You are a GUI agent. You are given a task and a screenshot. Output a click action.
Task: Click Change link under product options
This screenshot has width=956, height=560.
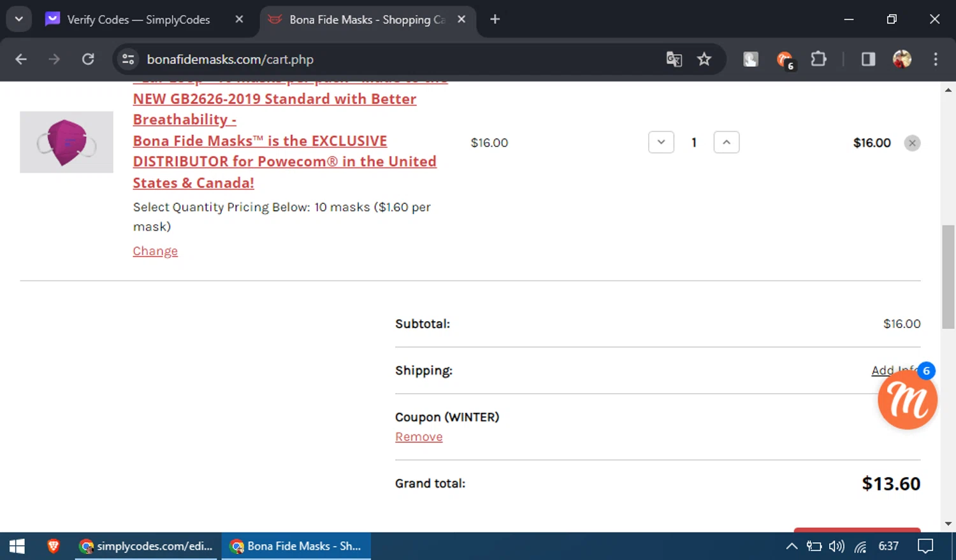point(155,251)
